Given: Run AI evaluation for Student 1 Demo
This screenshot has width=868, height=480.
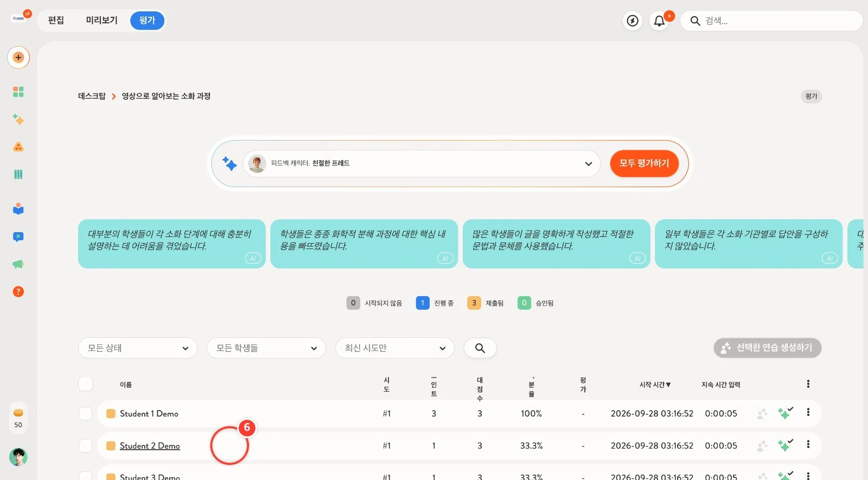Looking at the screenshot, I should pos(784,413).
